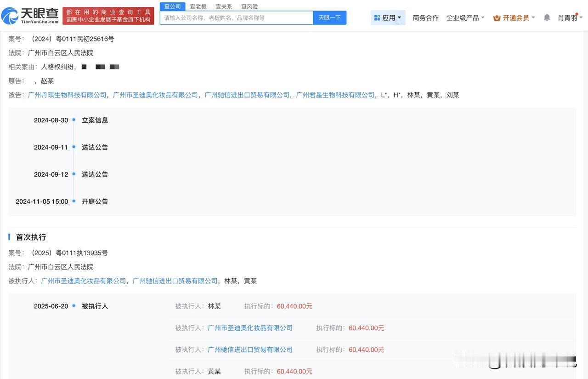Open defendant 广州丹琪生物科技有限公司 link
The image size is (588, 379).
pos(67,95)
